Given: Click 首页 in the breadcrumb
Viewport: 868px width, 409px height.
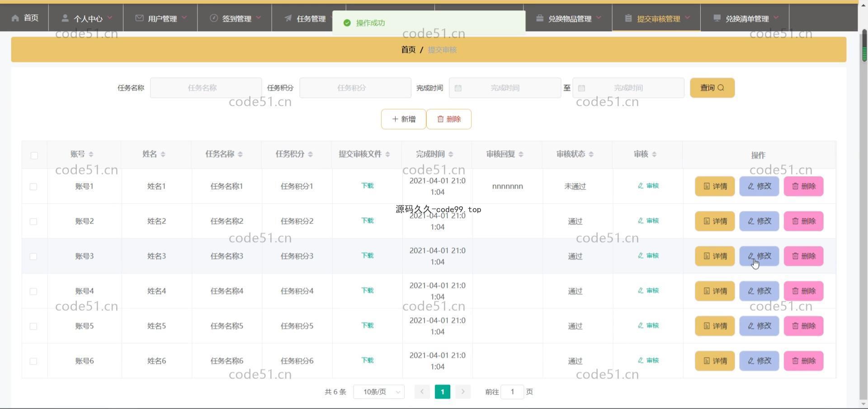Looking at the screenshot, I should click(408, 50).
